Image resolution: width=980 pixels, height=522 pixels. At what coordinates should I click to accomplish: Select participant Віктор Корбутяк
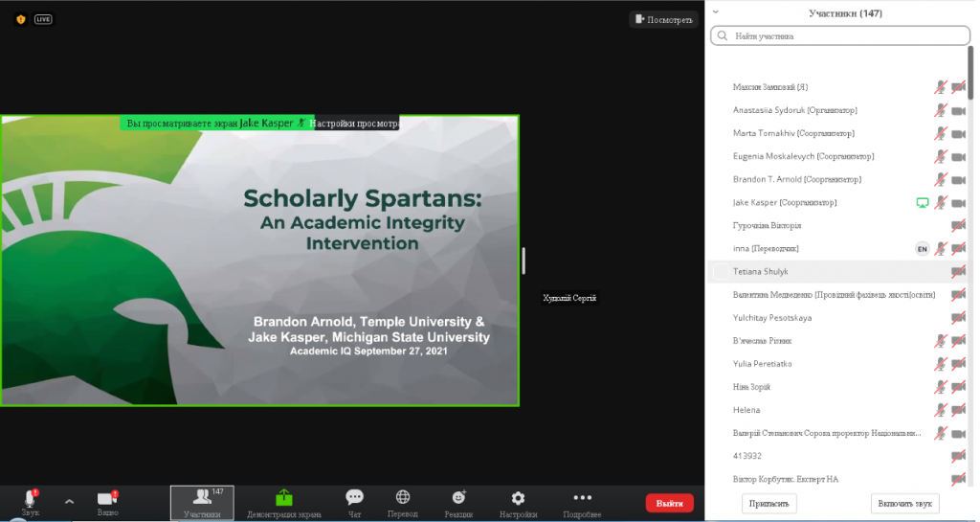(x=837, y=479)
